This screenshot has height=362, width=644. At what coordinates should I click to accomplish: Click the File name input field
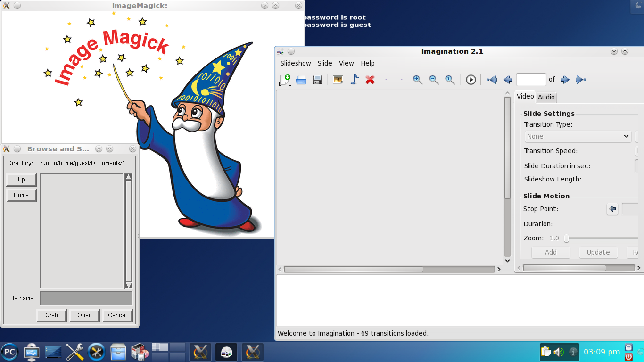86,298
